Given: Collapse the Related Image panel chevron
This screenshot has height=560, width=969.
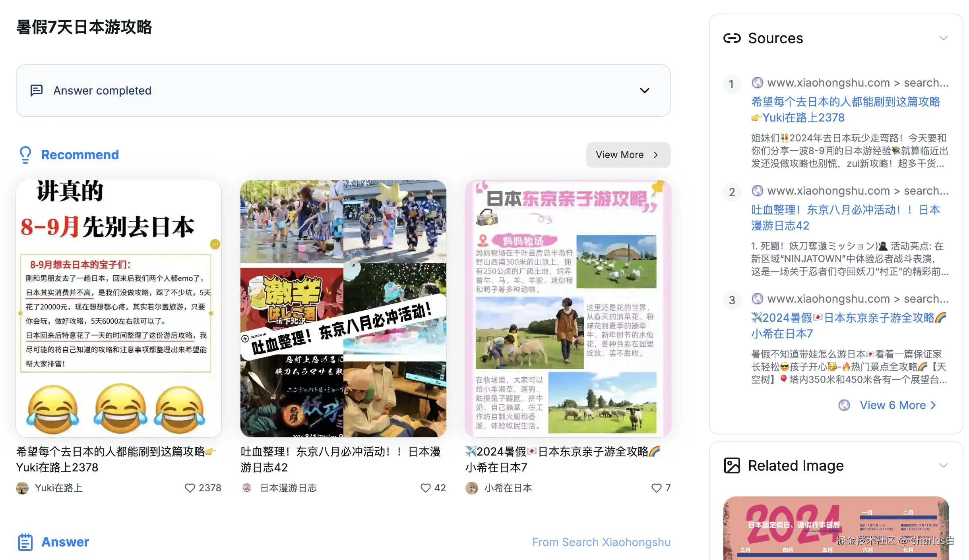Looking at the screenshot, I should pyautogui.click(x=943, y=465).
